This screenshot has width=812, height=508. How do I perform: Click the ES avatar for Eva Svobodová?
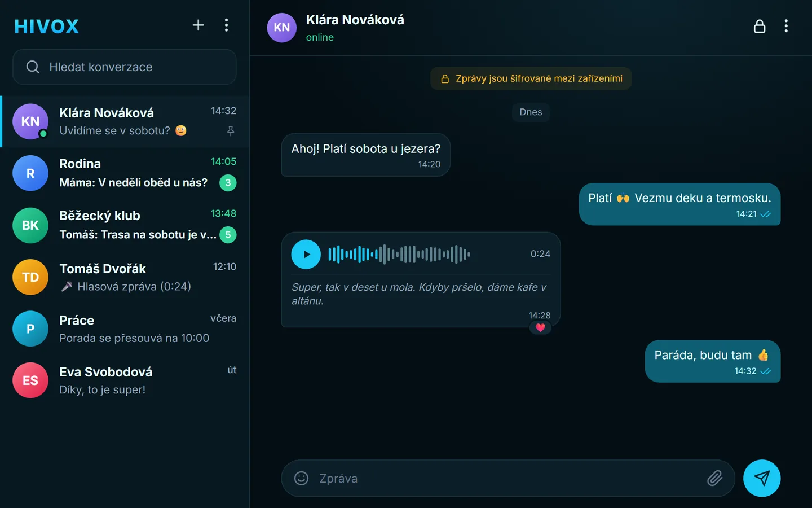point(30,380)
